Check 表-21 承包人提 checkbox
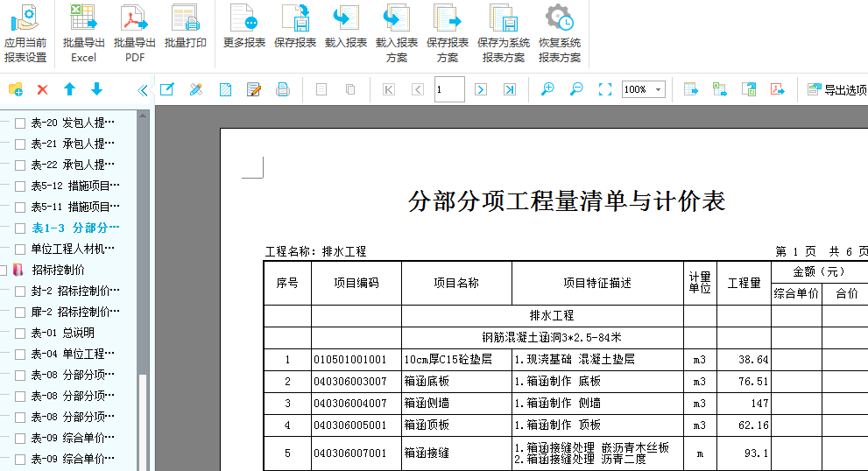Screen dimensions: 868x471 click(x=20, y=144)
